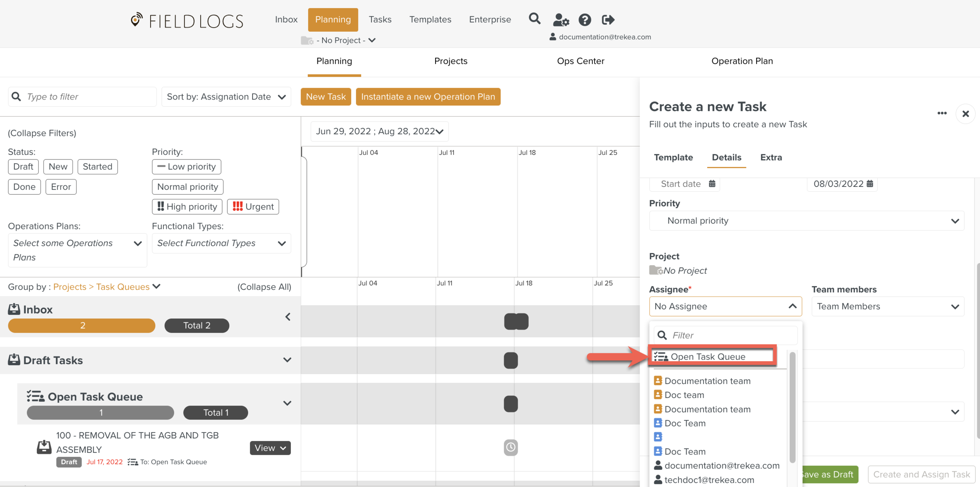Image resolution: width=980 pixels, height=487 pixels.
Task: Open the Sort by Assignation Date dropdown
Action: (x=226, y=97)
